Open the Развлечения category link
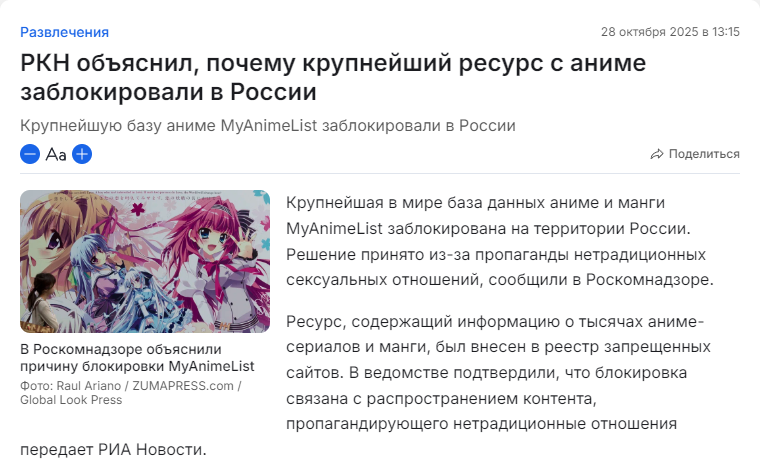 tap(64, 32)
